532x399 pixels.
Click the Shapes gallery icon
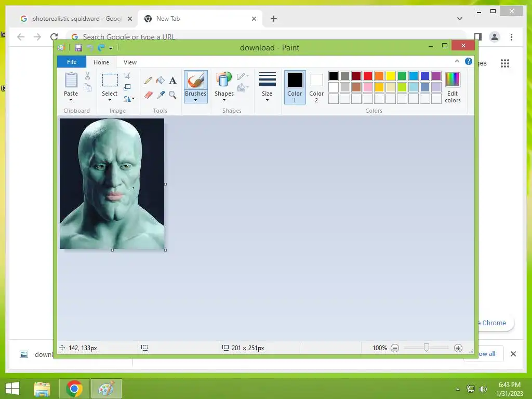[224, 80]
